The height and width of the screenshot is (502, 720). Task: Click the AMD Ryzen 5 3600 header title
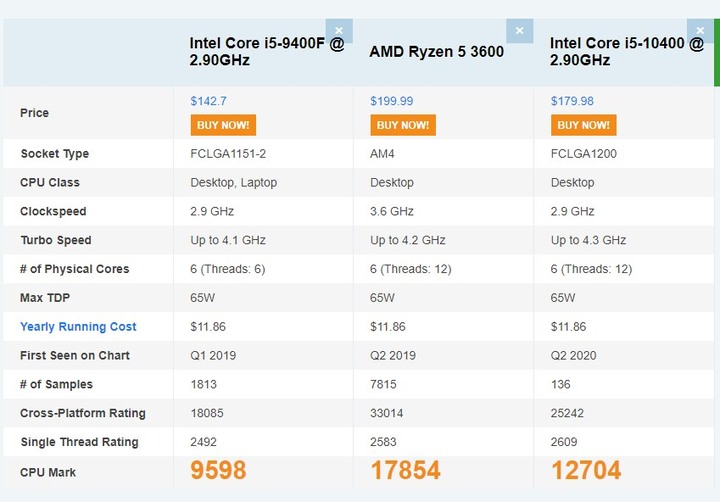point(437,51)
